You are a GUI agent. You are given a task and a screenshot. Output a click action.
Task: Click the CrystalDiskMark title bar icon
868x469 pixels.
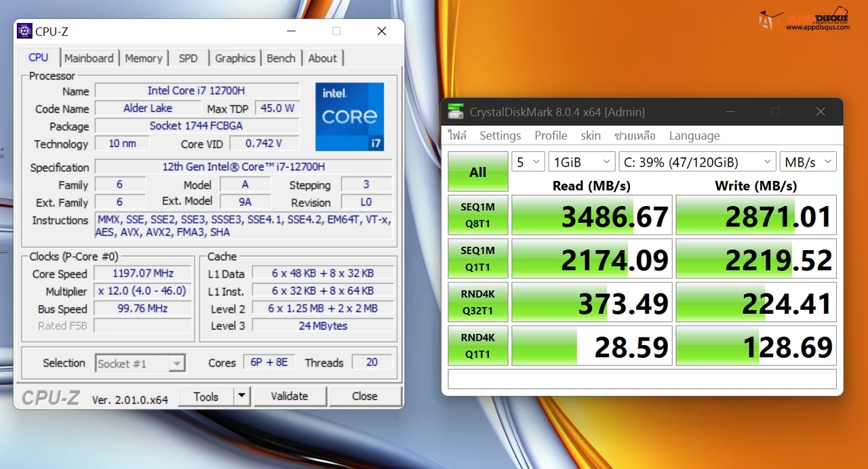(x=456, y=112)
